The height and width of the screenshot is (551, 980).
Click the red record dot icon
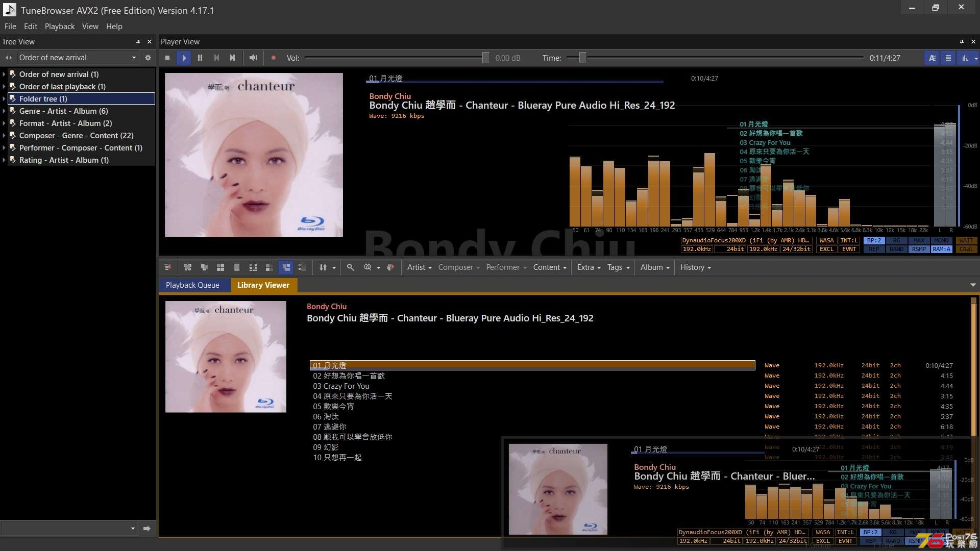point(274,58)
